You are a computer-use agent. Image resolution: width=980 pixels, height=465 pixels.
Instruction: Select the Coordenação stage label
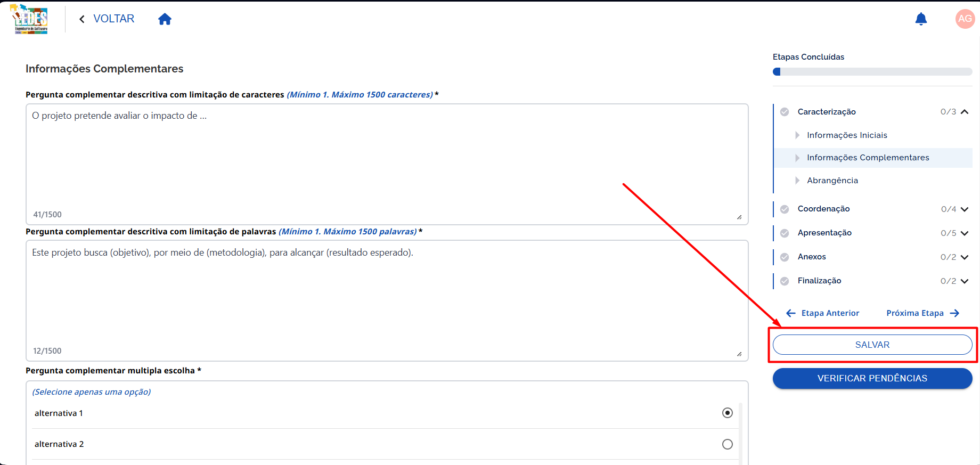pos(823,209)
